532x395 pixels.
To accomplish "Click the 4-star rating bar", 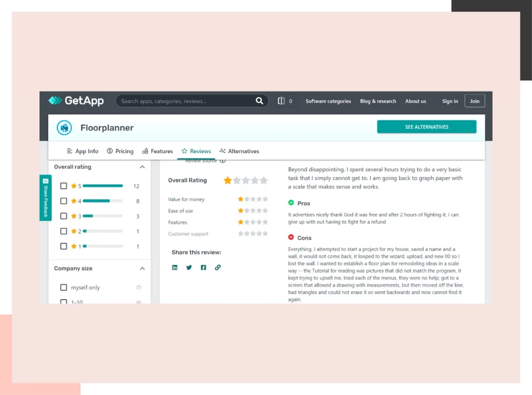I will point(102,201).
